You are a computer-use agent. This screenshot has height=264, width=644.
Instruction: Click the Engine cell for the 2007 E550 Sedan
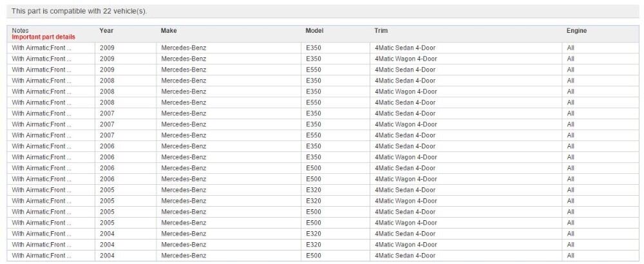pyautogui.click(x=571, y=135)
